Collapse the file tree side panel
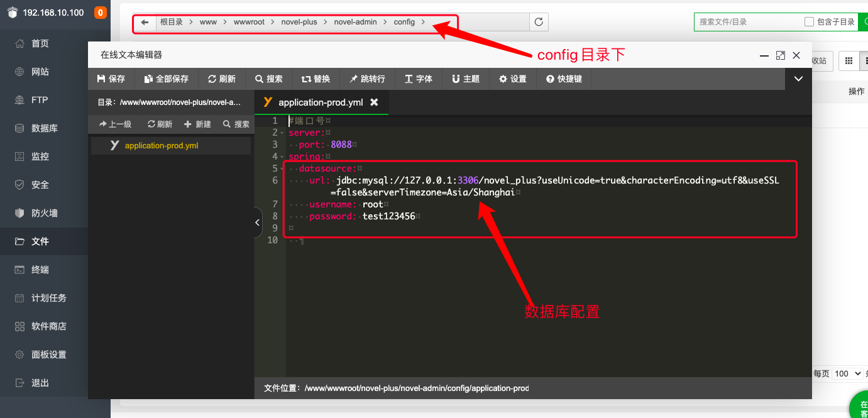Image resolution: width=868 pixels, height=418 pixels. tap(258, 223)
